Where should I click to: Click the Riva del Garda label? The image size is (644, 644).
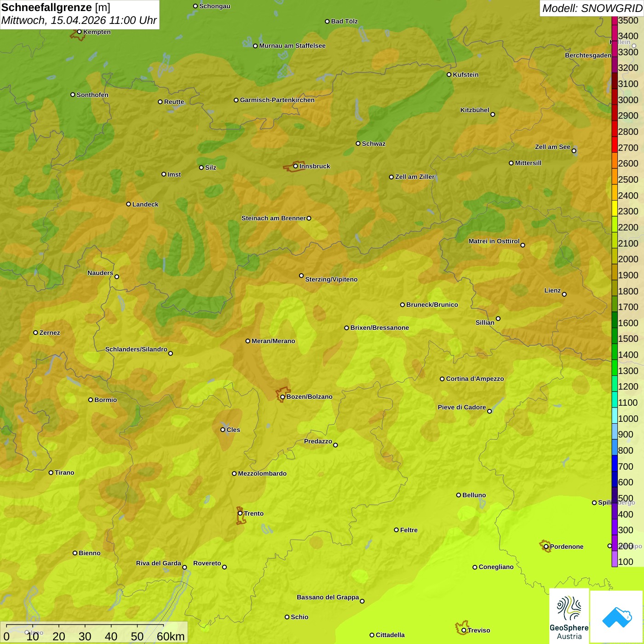[159, 563]
